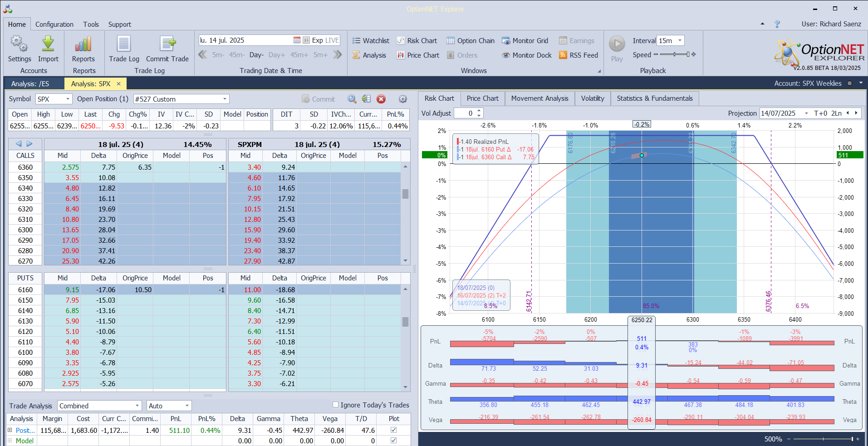Click the magnifier search icon in analysis toolbar

click(352, 99)
